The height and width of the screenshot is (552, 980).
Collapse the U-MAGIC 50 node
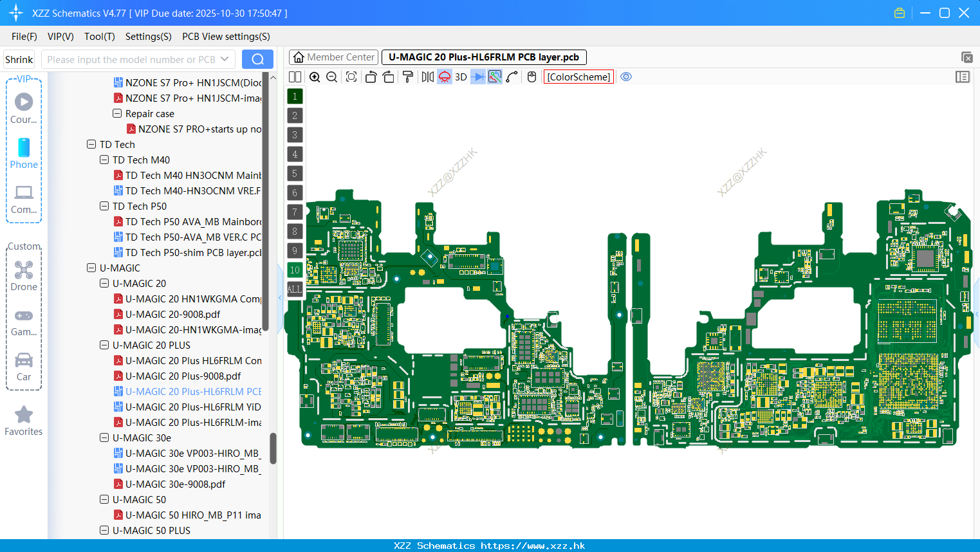click(x=104, y=499)
